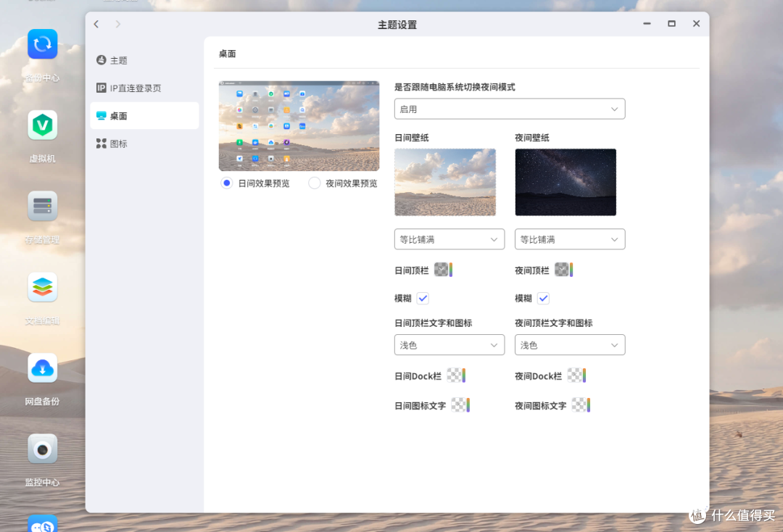783x532 pixels.
Task: Click the 主题 sidebar icon
Action: 101,60
